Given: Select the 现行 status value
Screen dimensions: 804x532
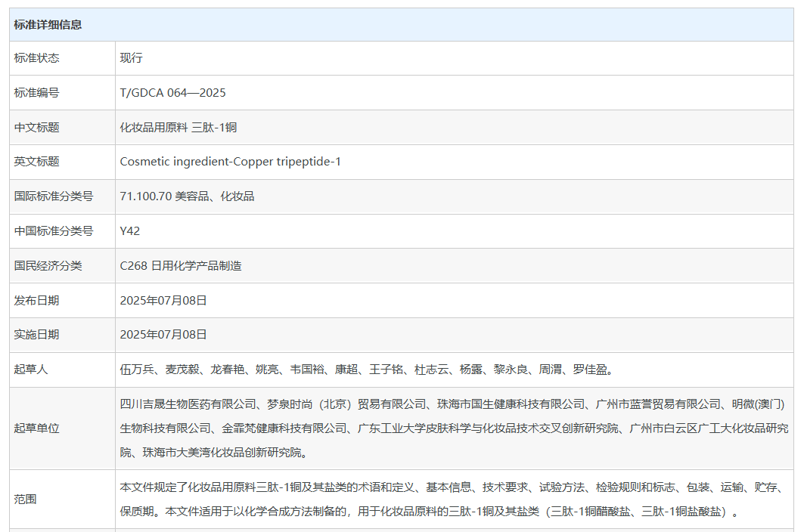Looking at the screenshot, I should pyautogui.click(x=131, y=58).
